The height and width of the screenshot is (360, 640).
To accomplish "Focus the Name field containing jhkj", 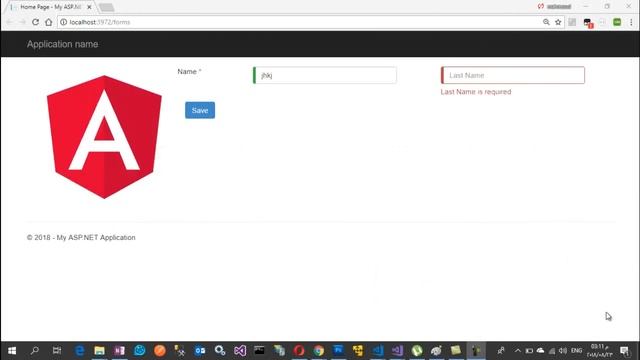I will (x=324, y=75).
